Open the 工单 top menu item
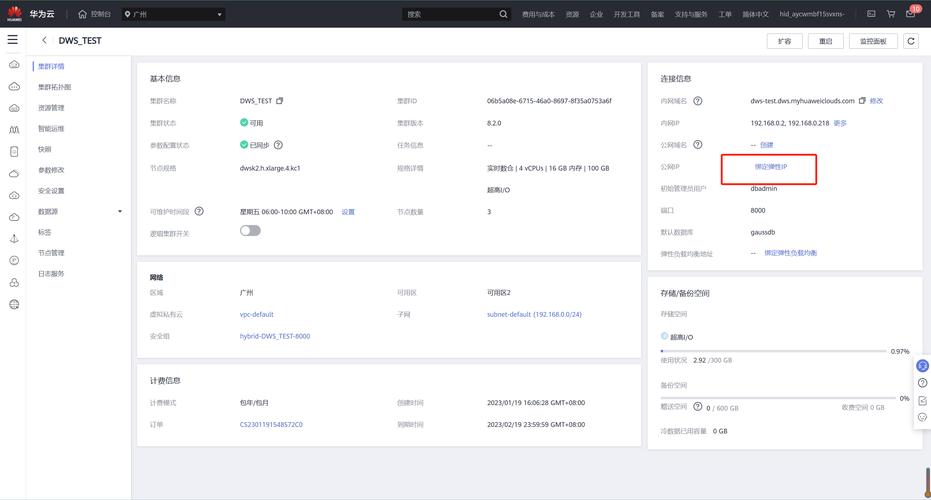The height and width of the screenshot is (500, 931). [725, 14]
